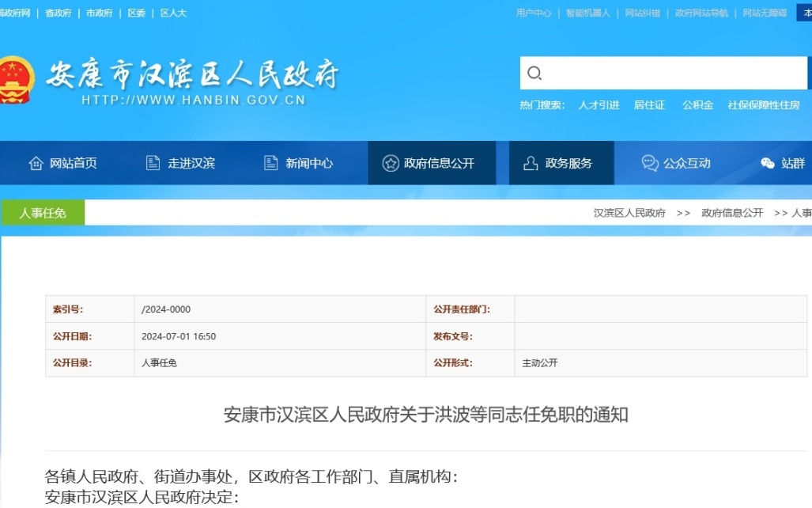
Task: Open 政府信息公开 navigation item
Action: (x=432, y=163)
